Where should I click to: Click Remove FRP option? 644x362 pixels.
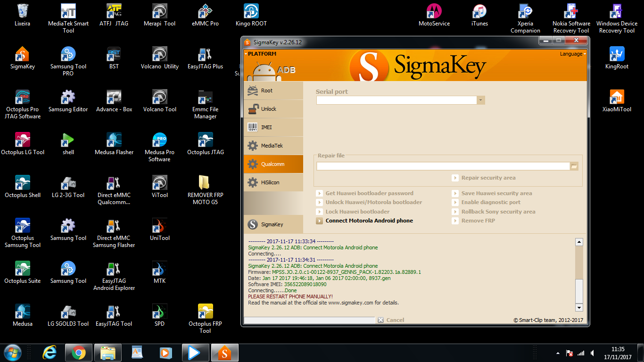pos(473,221)
